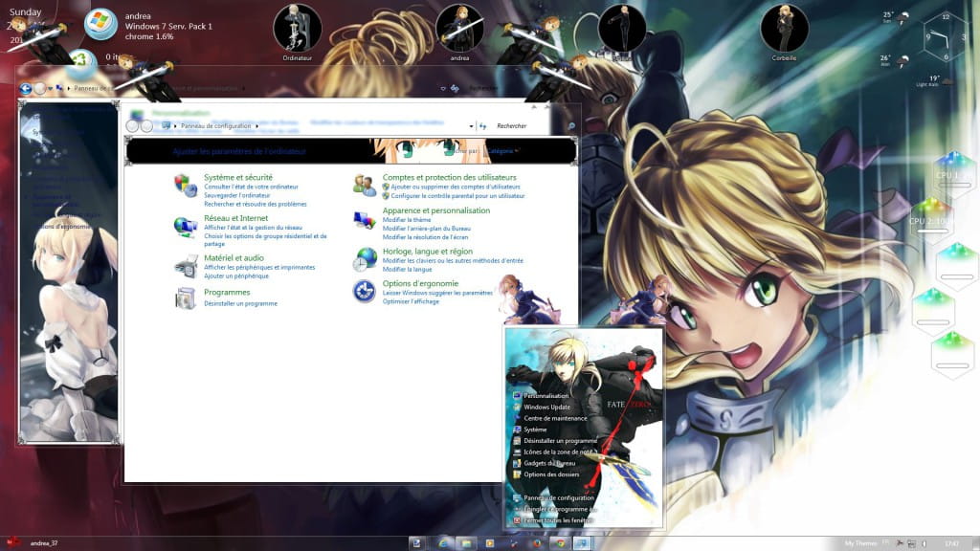Image resolution: width=980 pixels, height=551 pixels.
Task: Open Système et sécurité shield icon
Action: coord(182,183)
